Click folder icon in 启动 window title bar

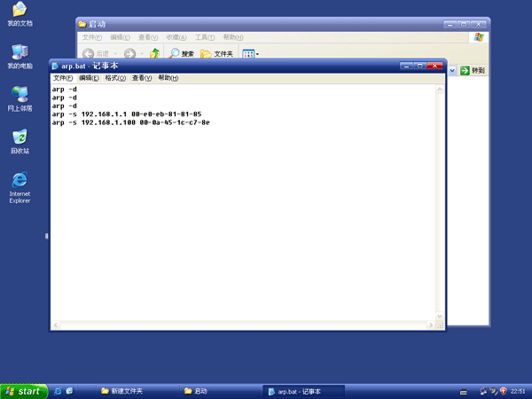pyautogui.click(x=82, y=24)
